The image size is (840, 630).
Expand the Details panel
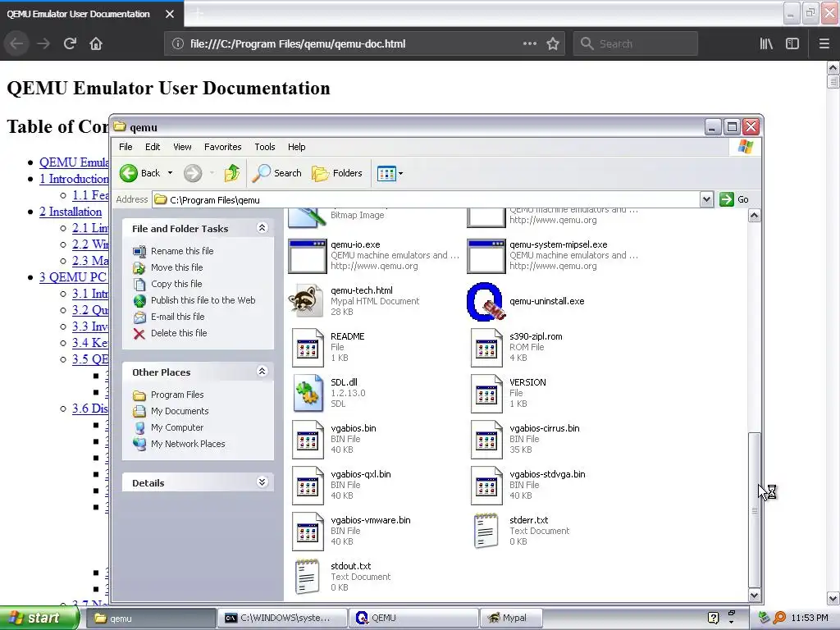pos(262,482)
